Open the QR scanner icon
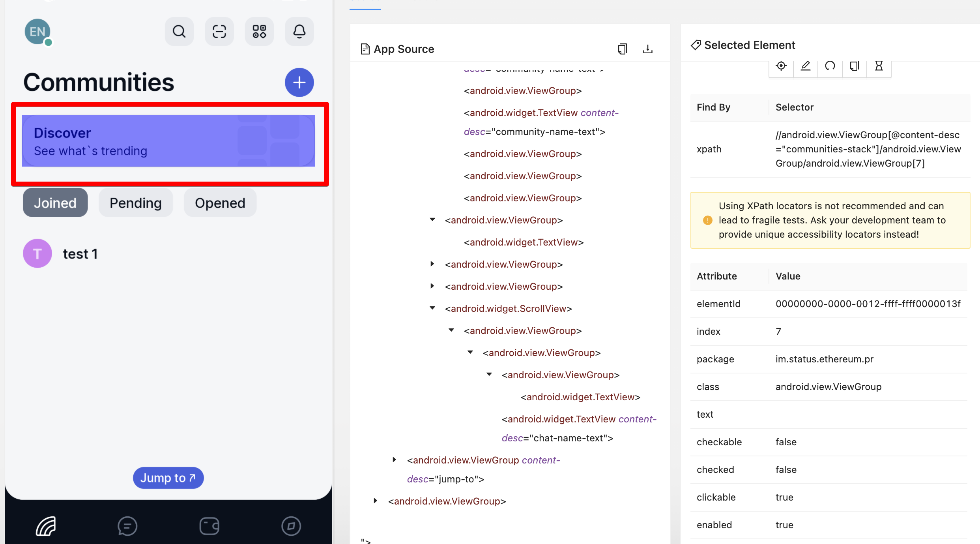This screenshot has width=980, height=544. coord(219,32)
